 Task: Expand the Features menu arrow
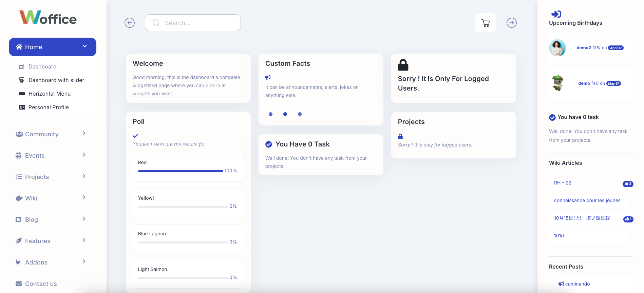pos(84,240)
